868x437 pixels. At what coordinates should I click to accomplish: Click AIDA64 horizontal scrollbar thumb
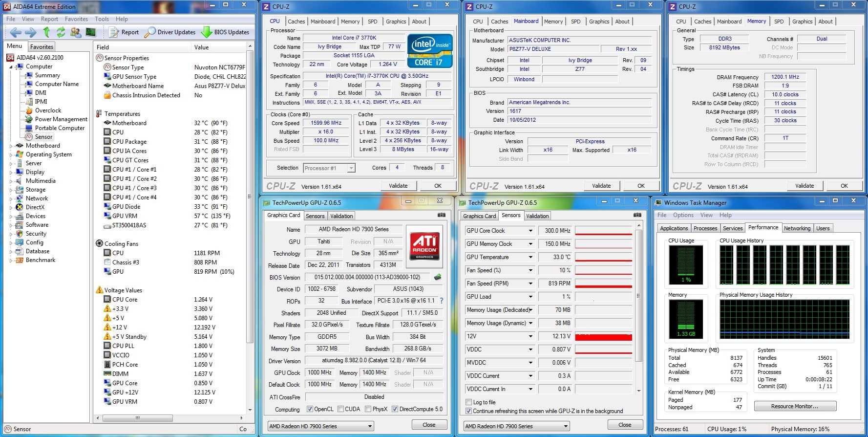point(137,418)
